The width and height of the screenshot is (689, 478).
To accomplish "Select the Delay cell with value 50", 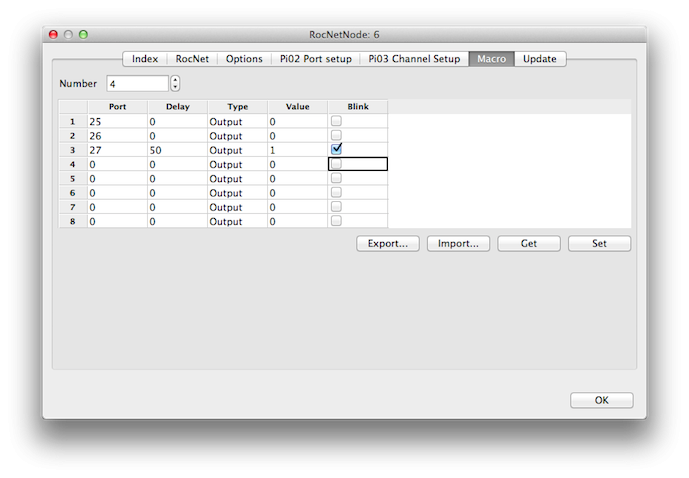I will pyautogui.click(x=176, y=150).
